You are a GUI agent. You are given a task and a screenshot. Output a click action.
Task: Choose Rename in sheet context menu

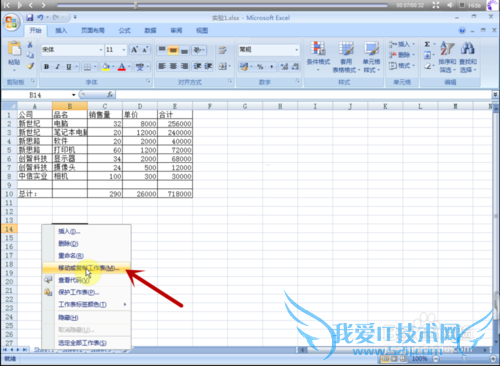point(87,256)
